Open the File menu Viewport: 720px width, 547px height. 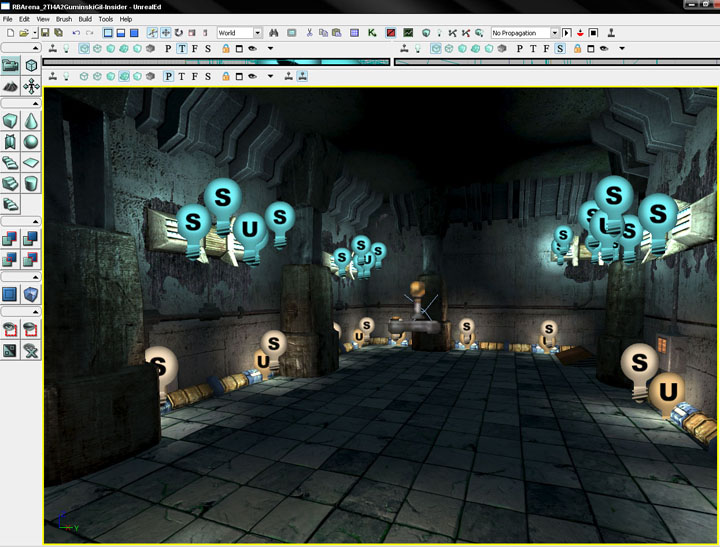[x=7, y=19]
